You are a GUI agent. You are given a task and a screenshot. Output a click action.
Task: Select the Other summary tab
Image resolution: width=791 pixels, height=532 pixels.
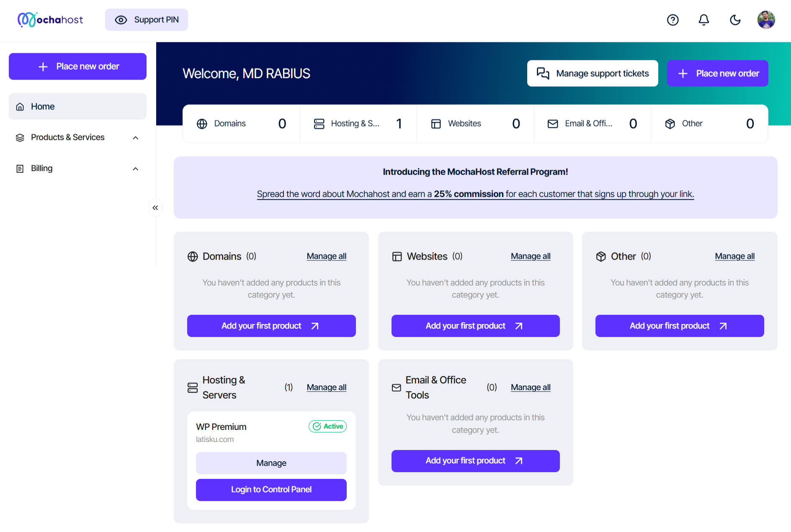(x=709, y=123)
